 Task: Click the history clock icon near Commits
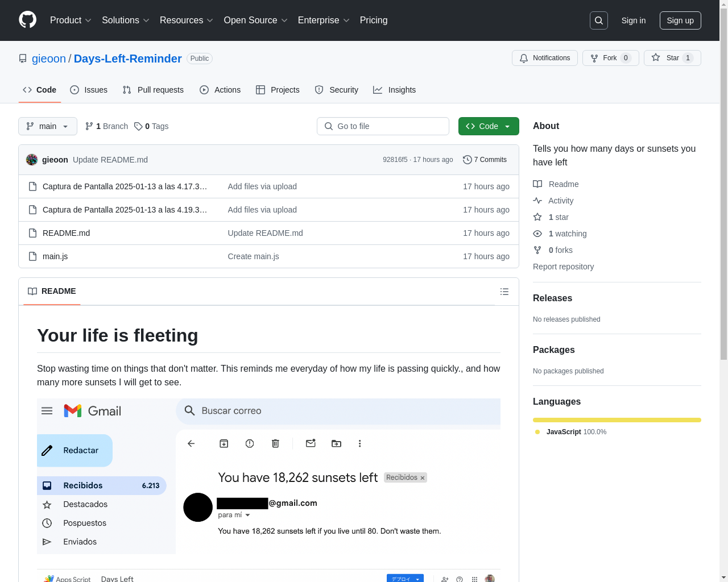click(468, 160)
